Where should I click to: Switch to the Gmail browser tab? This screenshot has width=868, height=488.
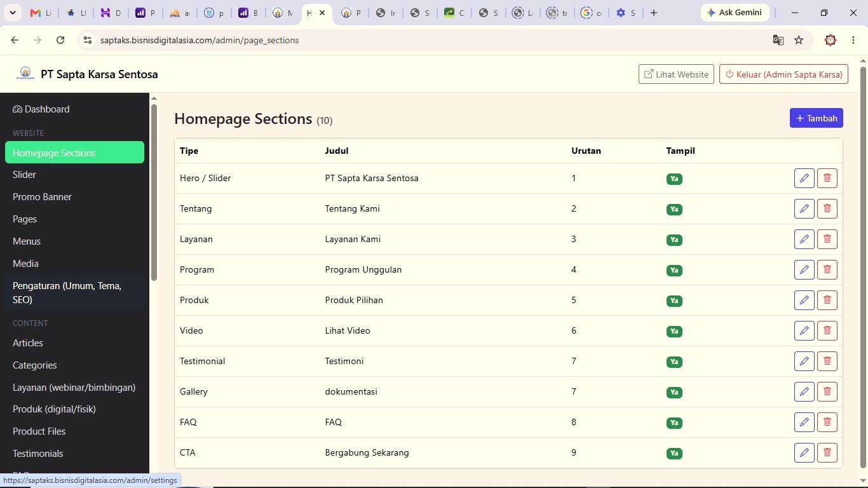[x=40, y=13]
